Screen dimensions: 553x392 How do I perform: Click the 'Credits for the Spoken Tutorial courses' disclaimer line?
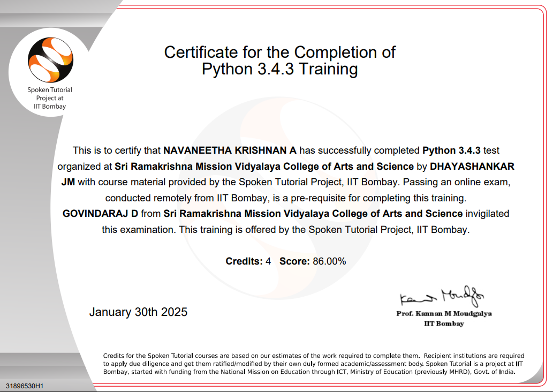point(314,356)
